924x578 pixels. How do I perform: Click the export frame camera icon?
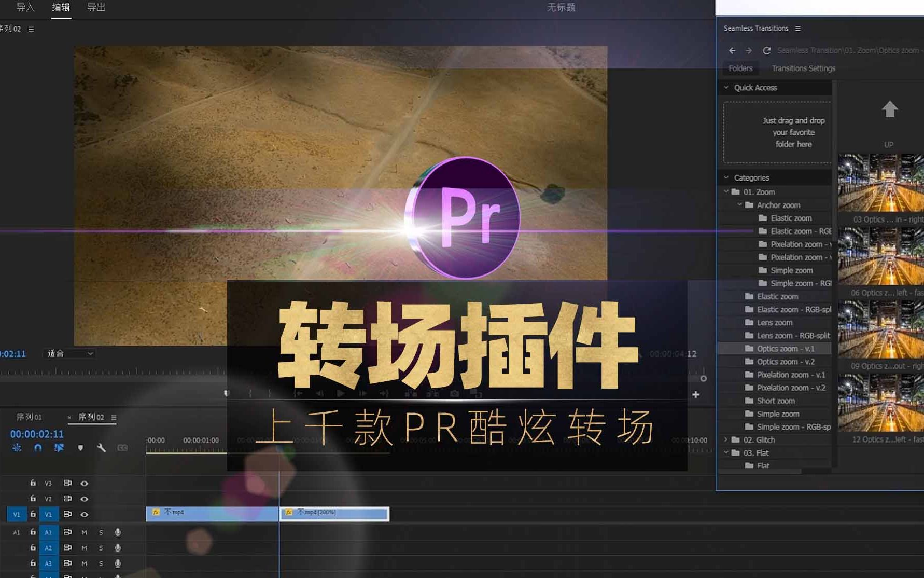coord(454,393)
